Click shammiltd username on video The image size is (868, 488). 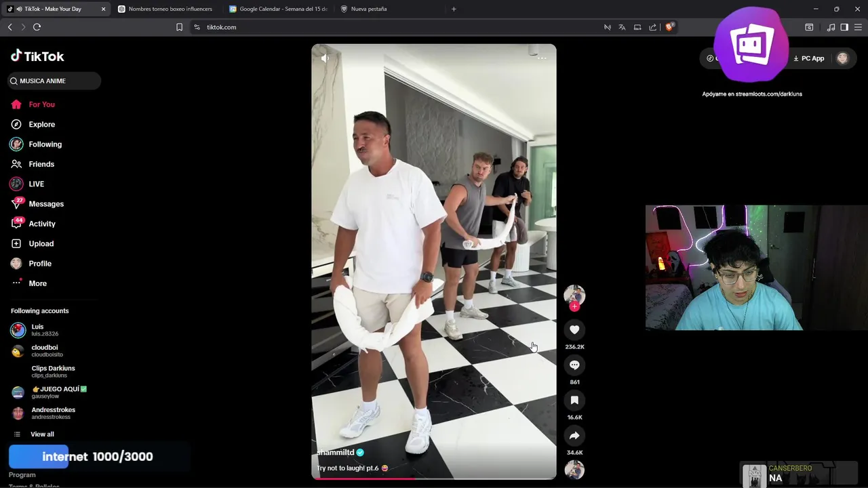[x=336, y=453]
